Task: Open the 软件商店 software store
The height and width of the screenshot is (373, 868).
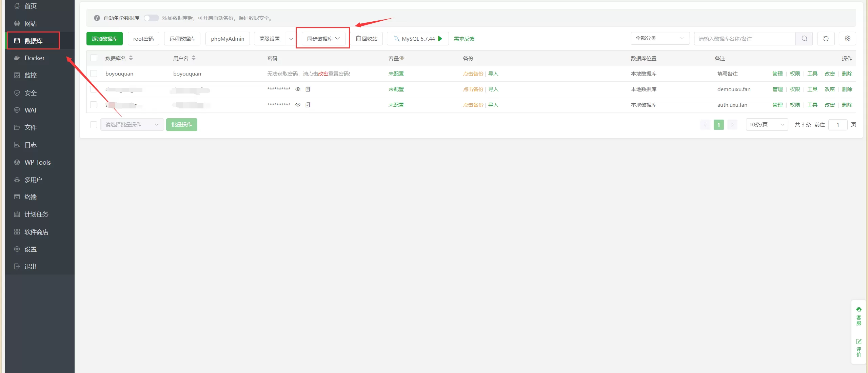Action: pos(37,232)
